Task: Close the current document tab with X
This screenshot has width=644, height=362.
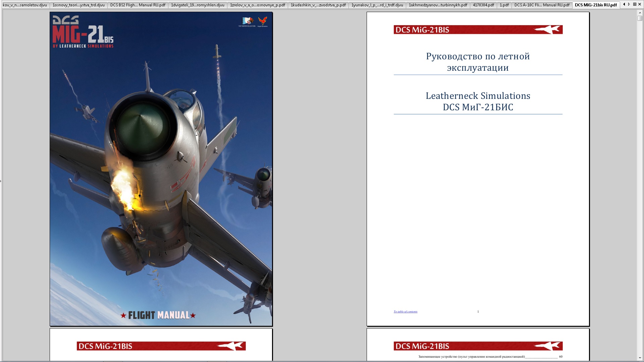Action: (x=640, y=4)
